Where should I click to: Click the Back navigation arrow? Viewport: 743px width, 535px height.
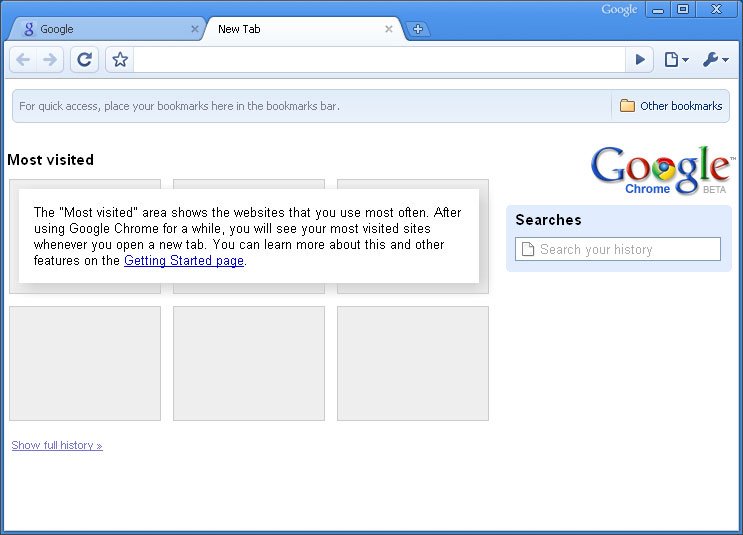click(23, 60)
